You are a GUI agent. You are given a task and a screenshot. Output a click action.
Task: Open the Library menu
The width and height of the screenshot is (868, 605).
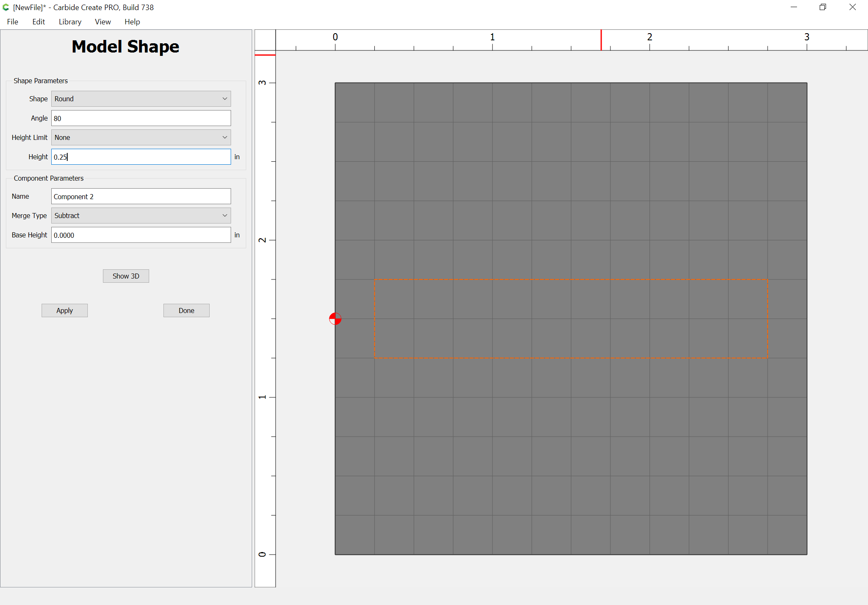(x=70, y=22)
